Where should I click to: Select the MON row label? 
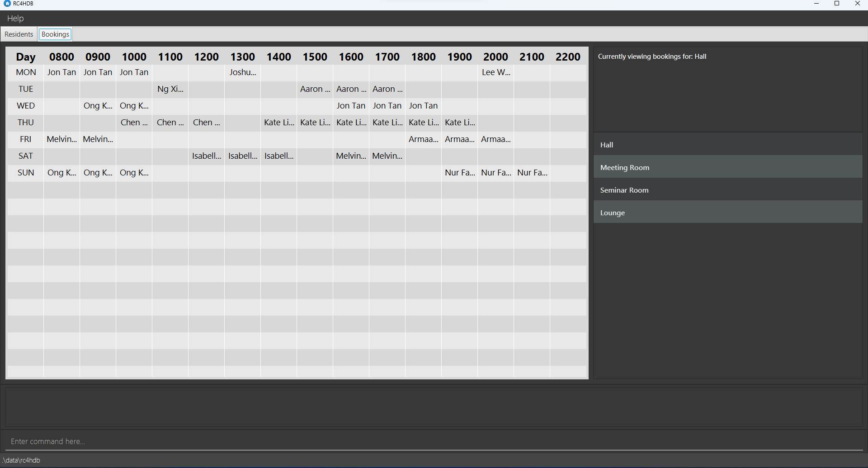click(26, 72)
